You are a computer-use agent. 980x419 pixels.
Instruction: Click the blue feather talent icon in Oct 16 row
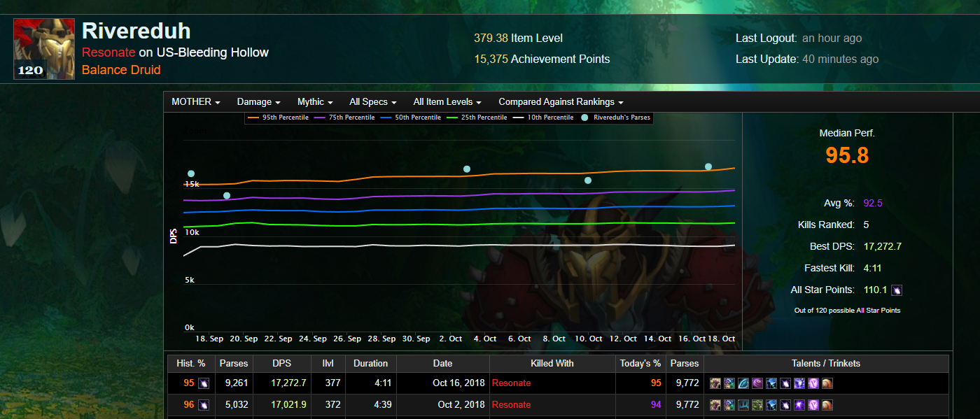pos(743,383)
